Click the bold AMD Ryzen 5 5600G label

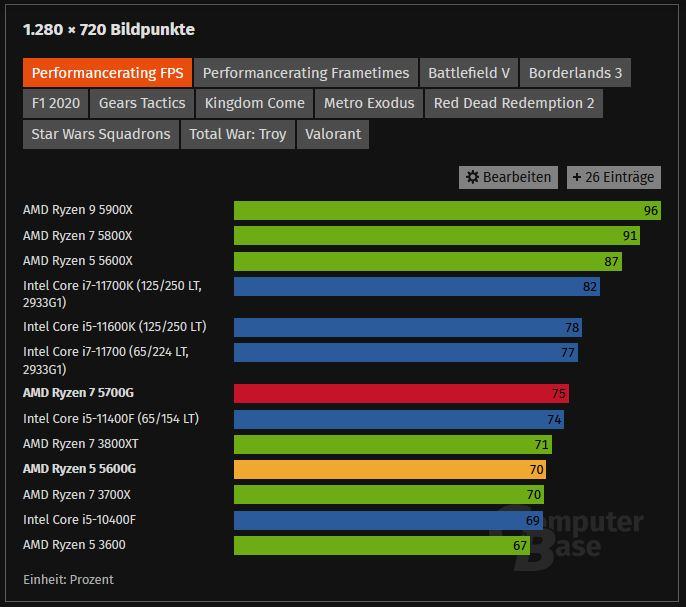(80, 469)
